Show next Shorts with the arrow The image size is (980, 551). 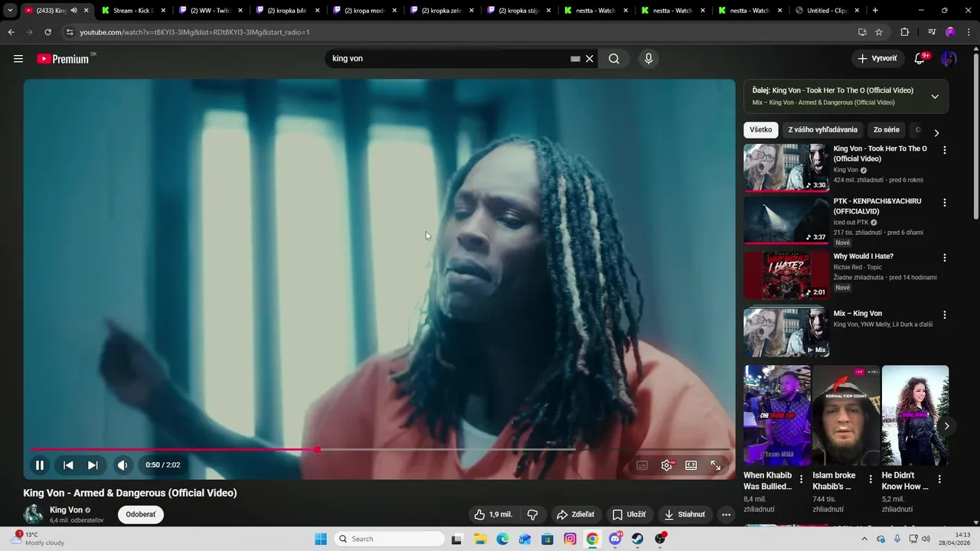[x=947, y=426]
